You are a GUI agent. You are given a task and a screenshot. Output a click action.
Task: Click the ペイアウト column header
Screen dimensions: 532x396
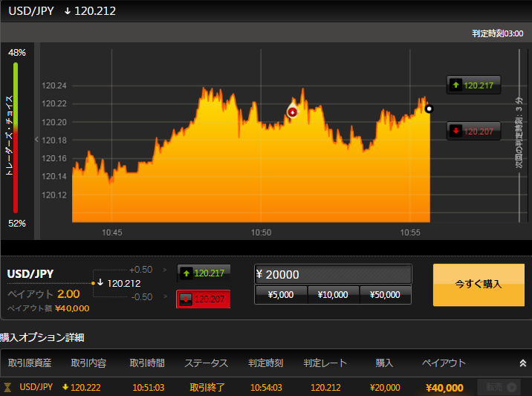(x=444, y=363)
